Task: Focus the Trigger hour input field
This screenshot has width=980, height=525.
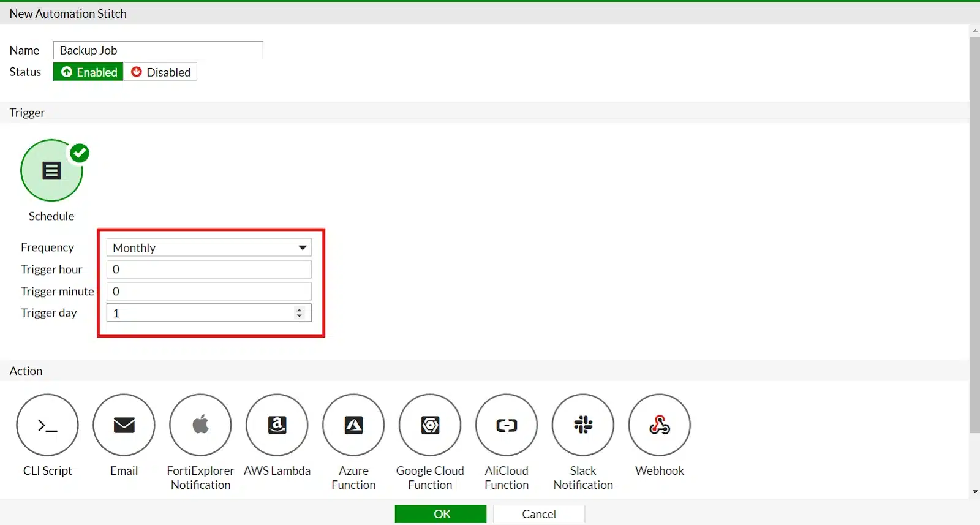Action: [x=209, y=270]
